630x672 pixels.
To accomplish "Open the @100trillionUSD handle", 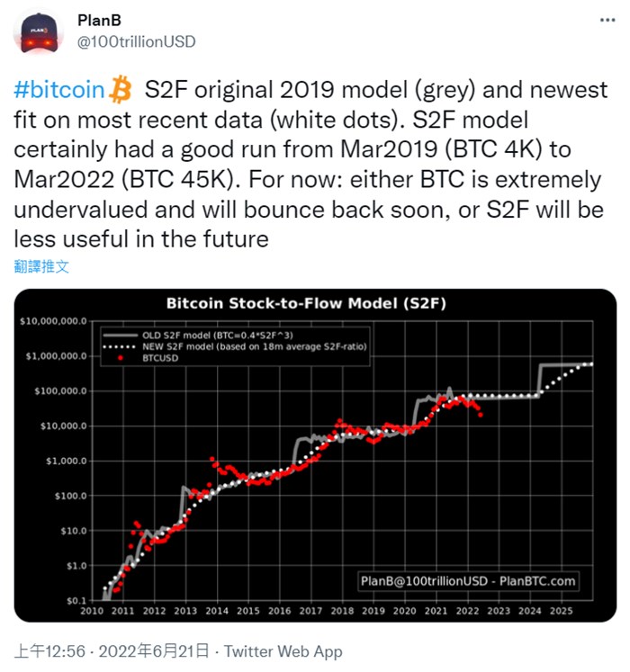I will pyautogui.click(x=135, y=41).
